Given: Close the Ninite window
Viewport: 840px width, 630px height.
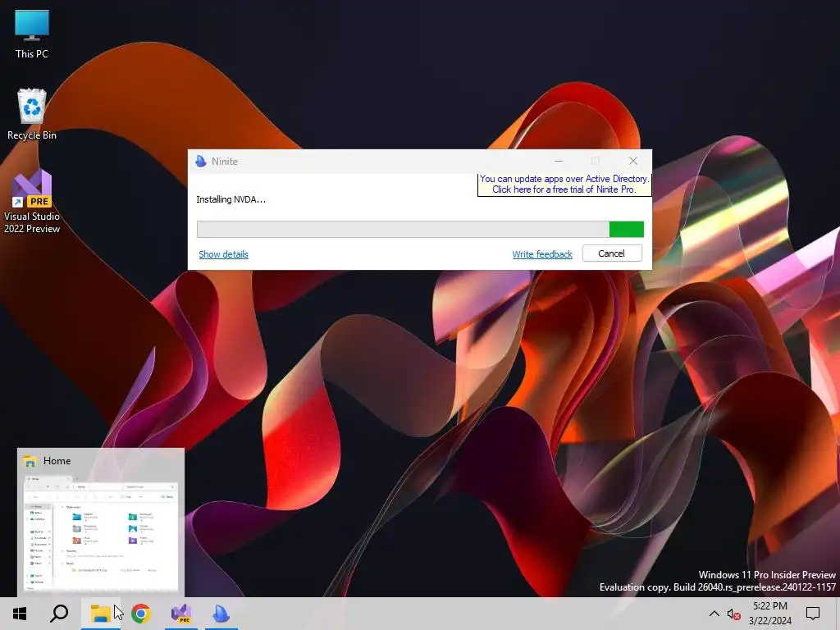Looking at the screenshot, I should tap(633, 162).
